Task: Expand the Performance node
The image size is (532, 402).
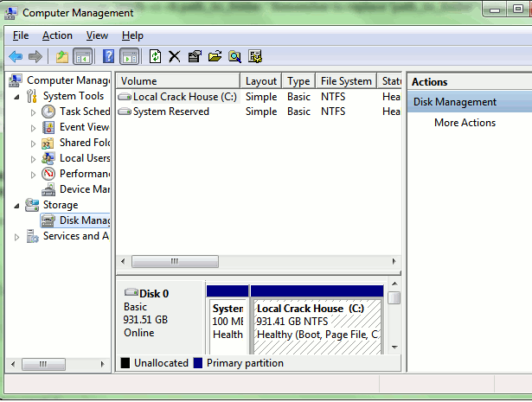Action: [x=33, y=175]
